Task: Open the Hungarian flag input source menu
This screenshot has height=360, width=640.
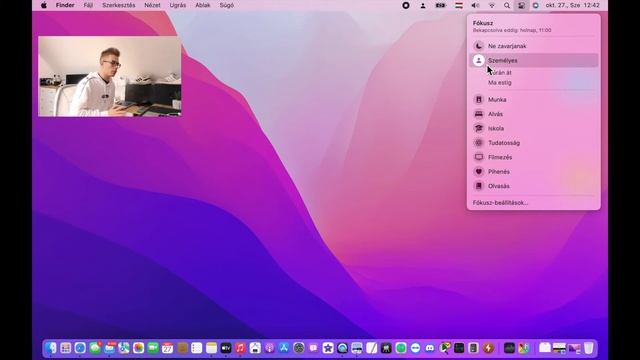Action: [459, 5]
